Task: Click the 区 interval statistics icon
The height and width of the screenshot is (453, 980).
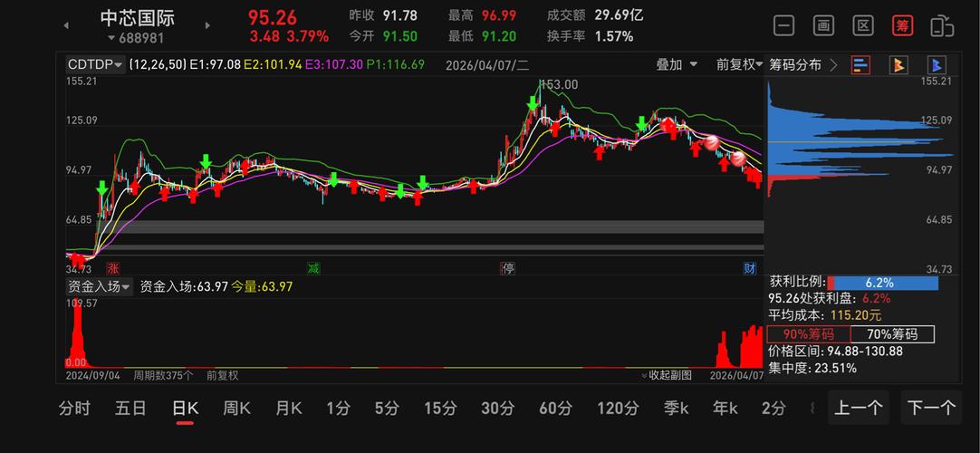Action: pyautogui.click(x=863, y=26)
